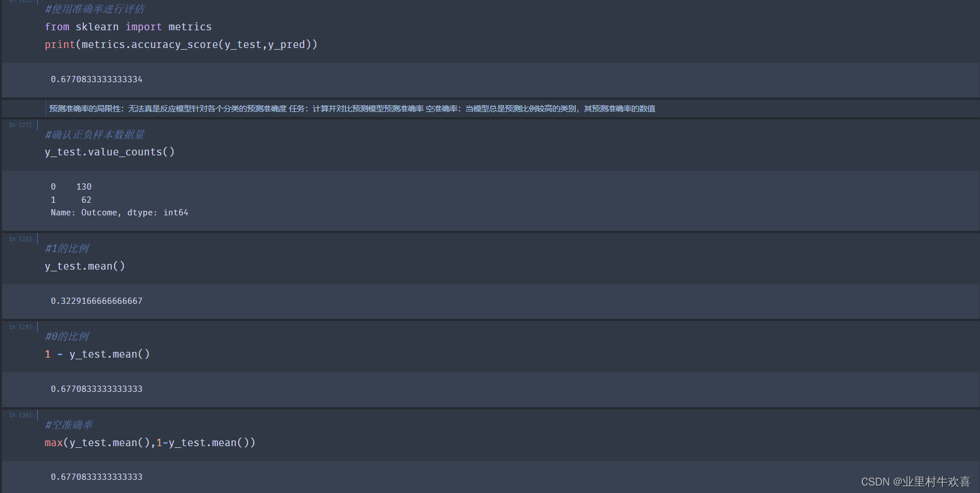980x493 pixels.
Task: Click the accuracy output 0.6770833333333334
Action: coord(96,79)
